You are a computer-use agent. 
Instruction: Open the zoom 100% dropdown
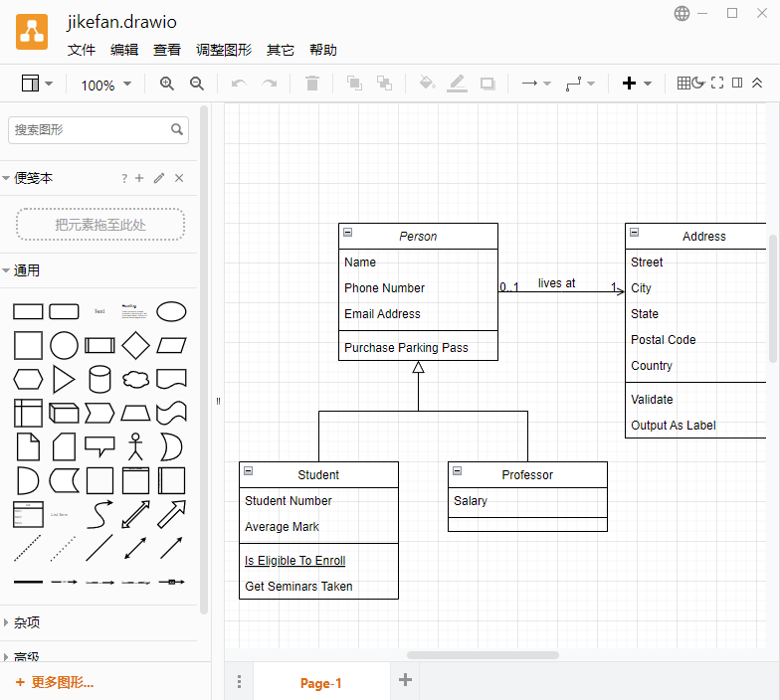(x=105, y=86)
